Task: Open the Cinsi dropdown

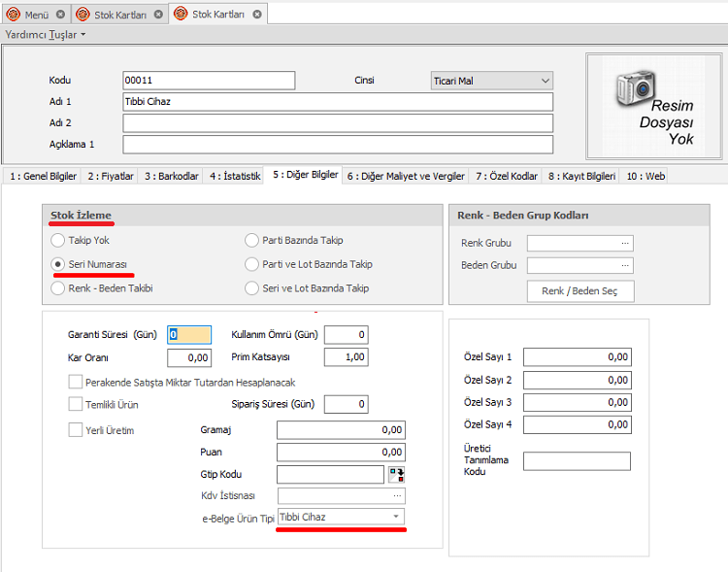Action: tap(545, 81)
